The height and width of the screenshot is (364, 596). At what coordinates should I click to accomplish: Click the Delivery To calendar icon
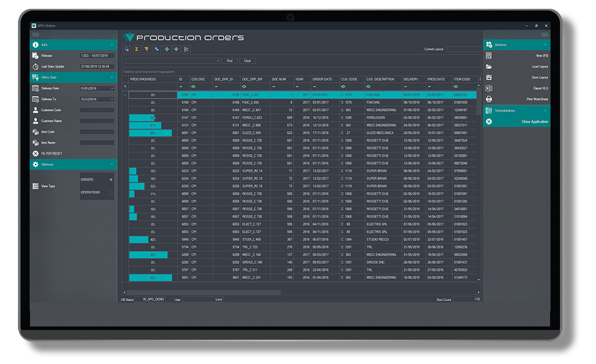coord(35,99)
